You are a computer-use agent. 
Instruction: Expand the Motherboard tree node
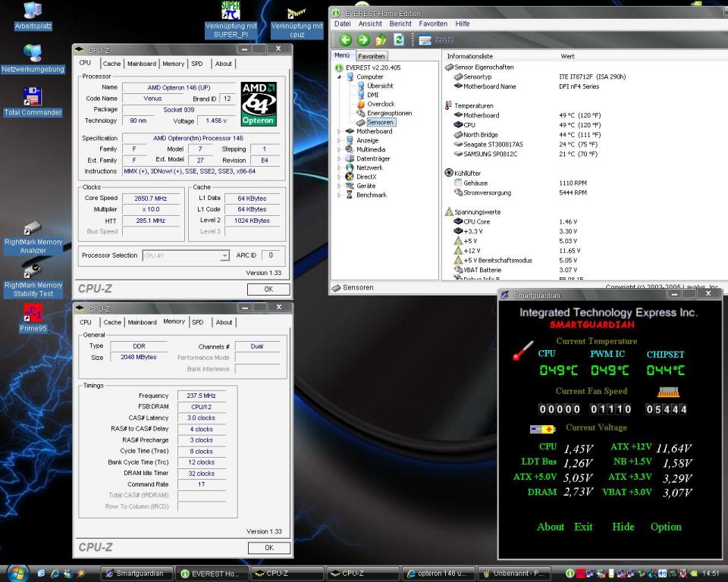tap(339, 131)
